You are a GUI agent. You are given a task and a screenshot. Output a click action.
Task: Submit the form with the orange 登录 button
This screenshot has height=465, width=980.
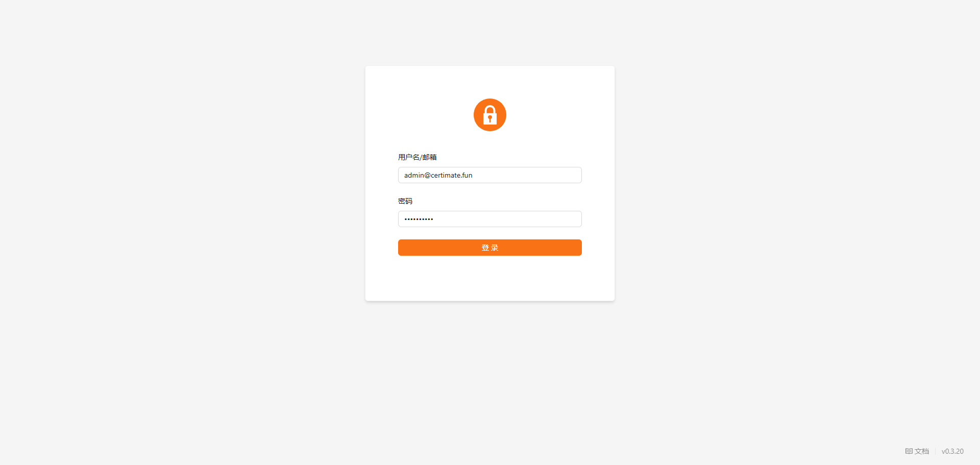[490, 248]
